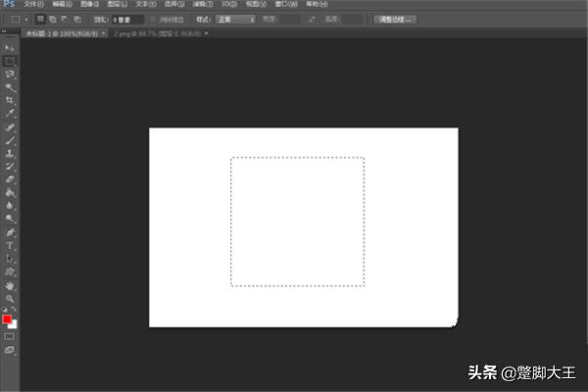Viewport: 588px width, 392px height.
Task: Click the 高度 height input field
Action: click(352, 20)
